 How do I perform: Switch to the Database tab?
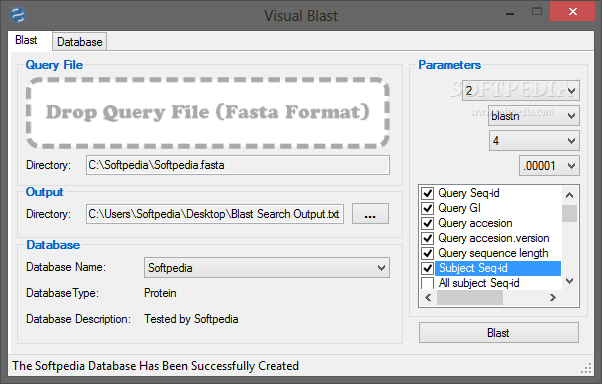(79, 41)
